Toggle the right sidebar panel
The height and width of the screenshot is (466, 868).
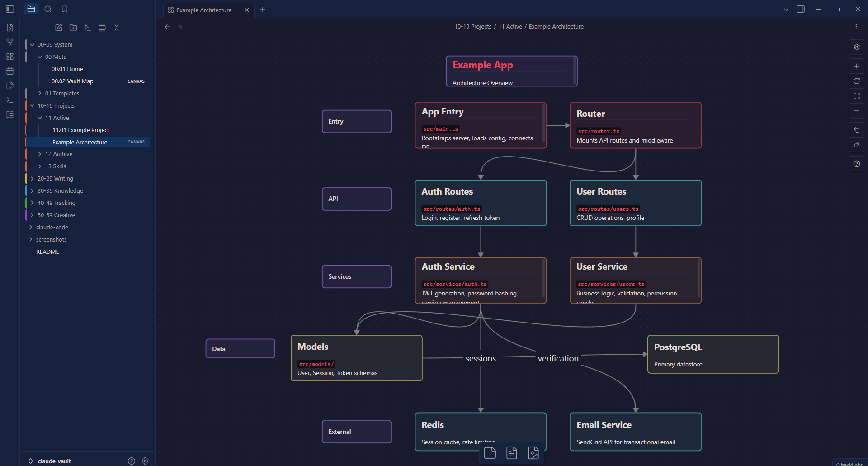(x=801, y=9)
